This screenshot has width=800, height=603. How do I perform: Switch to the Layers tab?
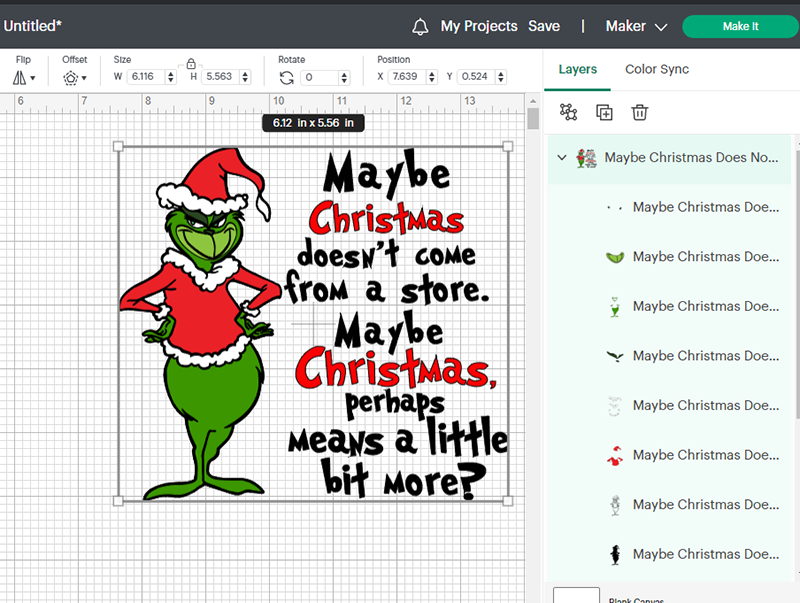[x=578, y=69]
